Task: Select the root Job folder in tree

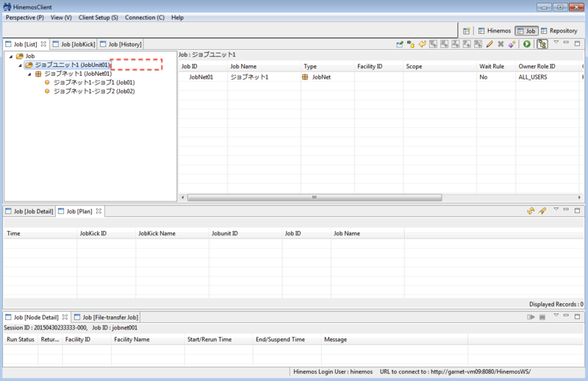Action: coord(26,56)
